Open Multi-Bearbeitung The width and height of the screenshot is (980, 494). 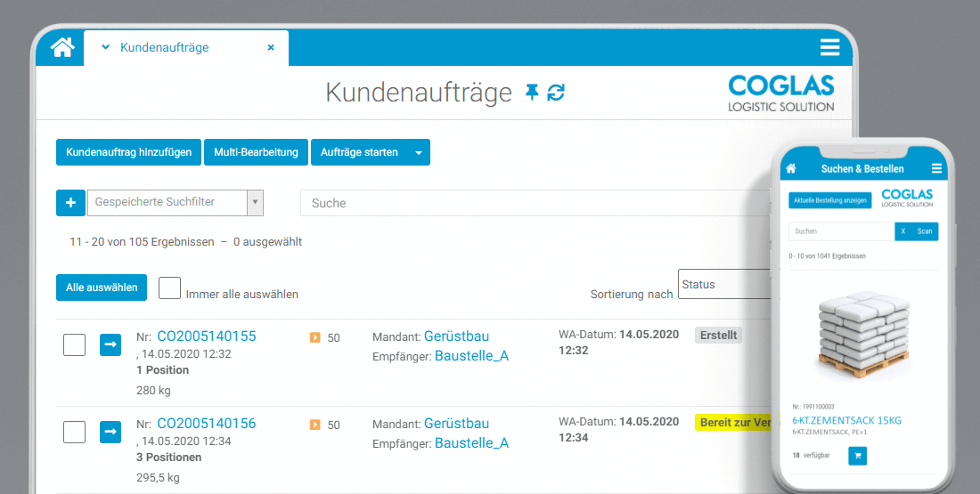point(256,152)
